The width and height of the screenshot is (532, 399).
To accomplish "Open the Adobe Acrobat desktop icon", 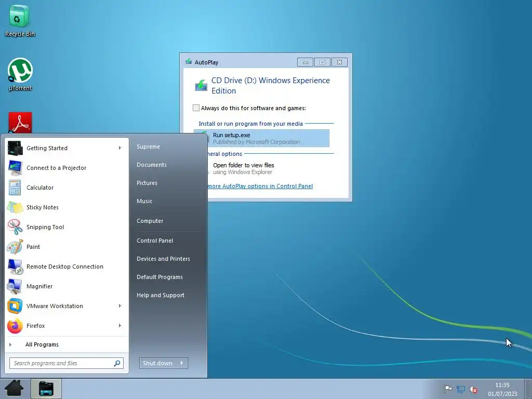I will (x=20, y=123).
